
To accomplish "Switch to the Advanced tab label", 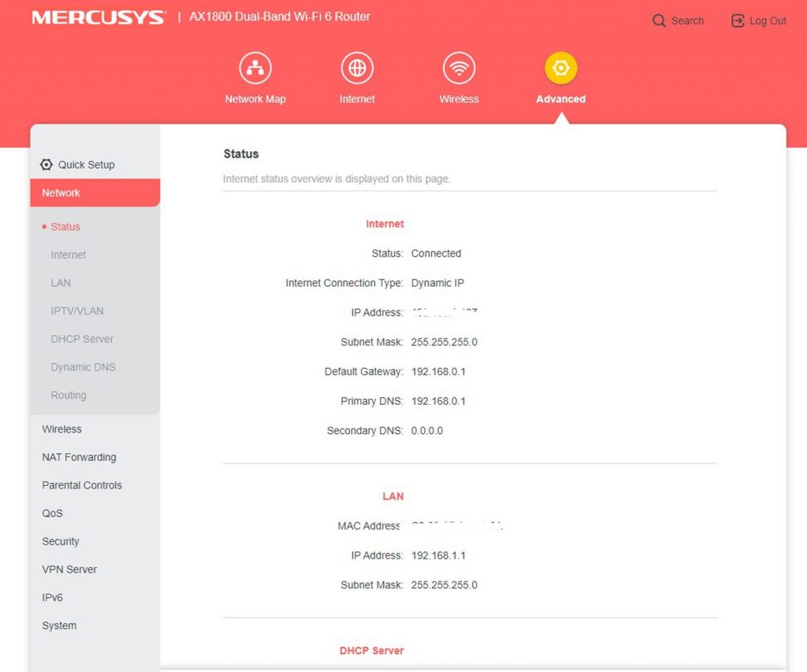I will [561, 98].
